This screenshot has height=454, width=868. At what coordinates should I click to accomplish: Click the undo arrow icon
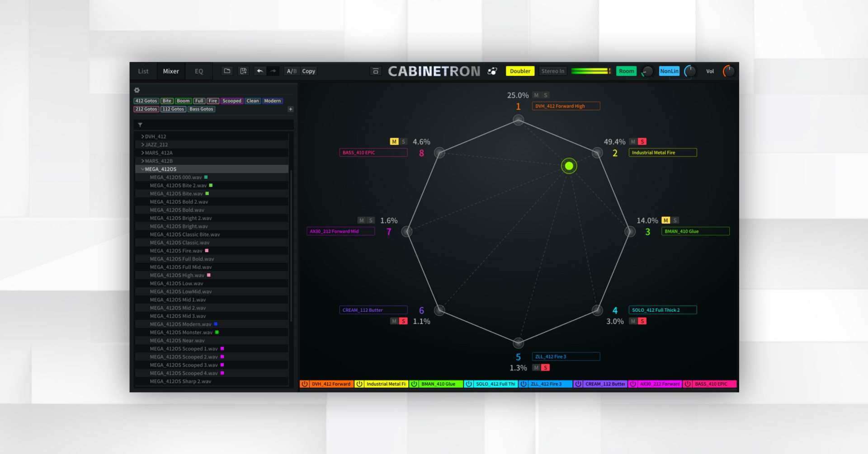tap(259, 71)
